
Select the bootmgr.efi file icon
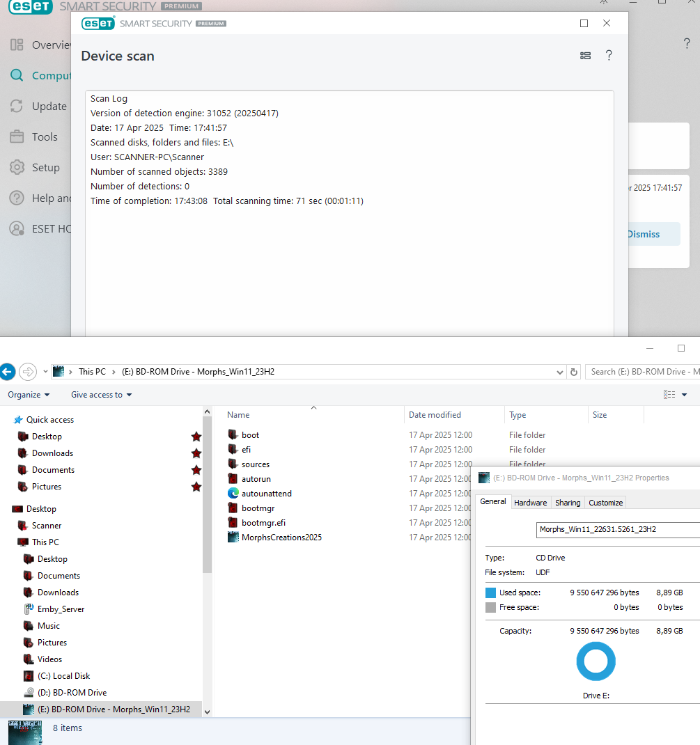pyautogui.click(x=233, y=523)
